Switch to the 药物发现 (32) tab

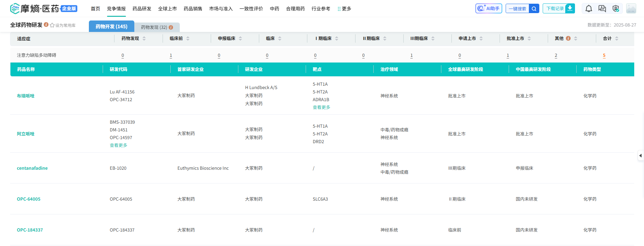(154, 27)
